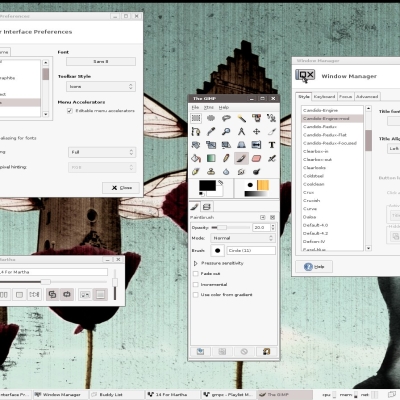
Task: Open the Title Alignment dropdown showing Left
Action: [x=394, y=149]
